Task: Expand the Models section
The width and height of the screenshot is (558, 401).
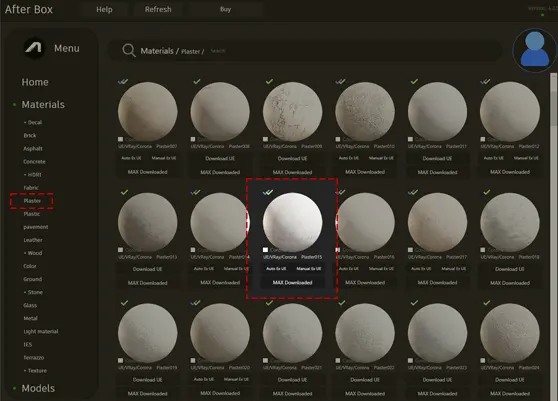Action: click(x=38, y=388)
